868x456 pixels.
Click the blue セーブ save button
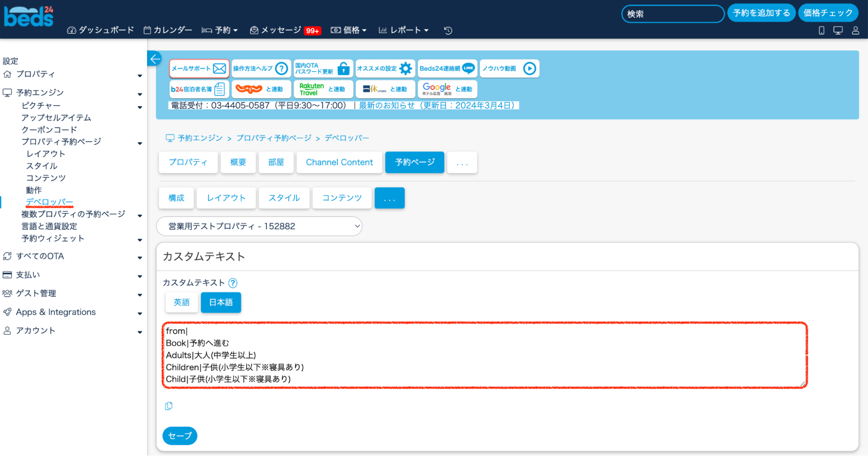click(180, 436)
